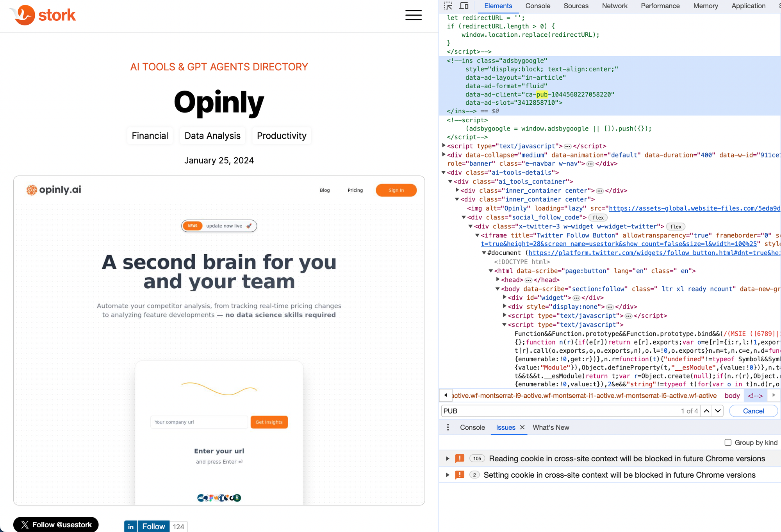The width and height of the screenshot is (781, 532).
Task: Switch to the Network tab
Action: (614, 6)
